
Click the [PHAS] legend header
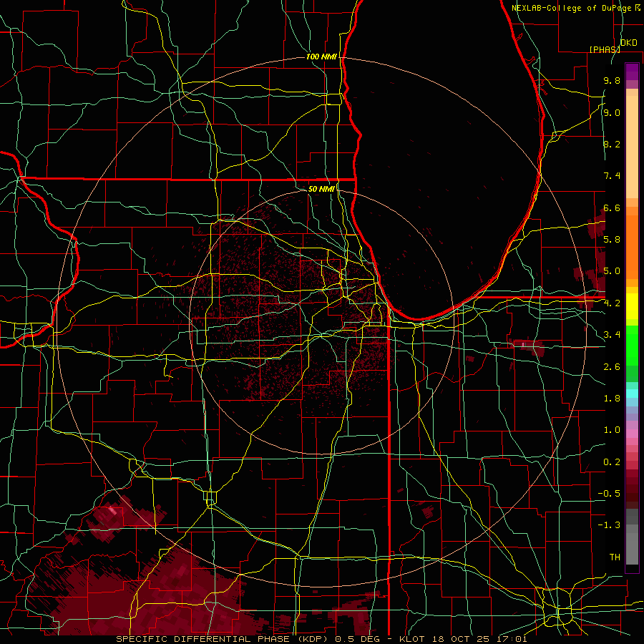point(605,49)
